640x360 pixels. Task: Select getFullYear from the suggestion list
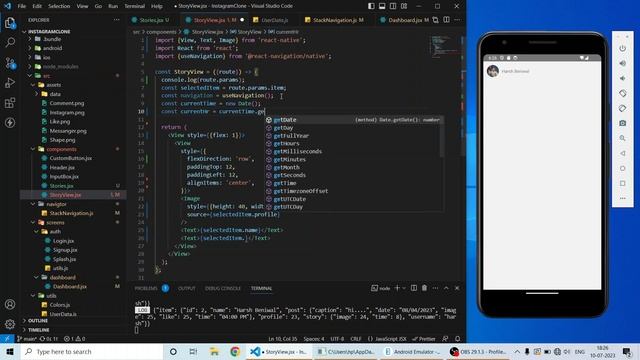[x=291, y=136]
